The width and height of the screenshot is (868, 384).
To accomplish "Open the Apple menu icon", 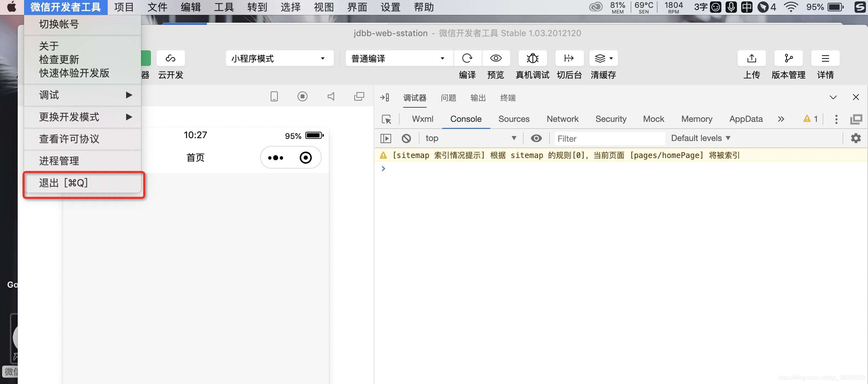I will [12, 7].
